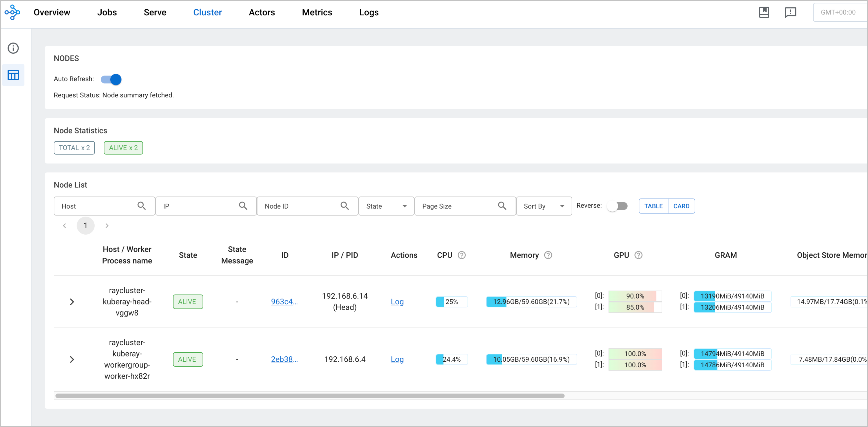The width and height of the screenshot is (868, 427).
Task: Go to the Jobs tab
Action: (x=107, y=12)
